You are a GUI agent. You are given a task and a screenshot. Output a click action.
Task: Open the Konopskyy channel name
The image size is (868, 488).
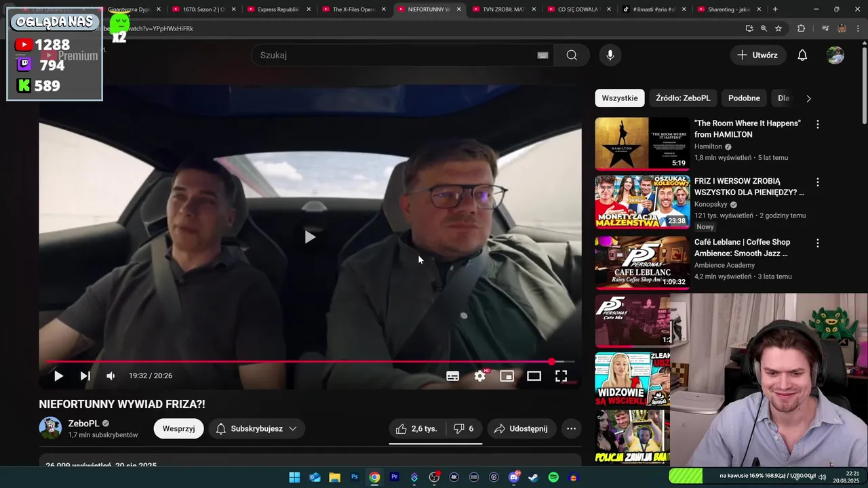point(711,204)
